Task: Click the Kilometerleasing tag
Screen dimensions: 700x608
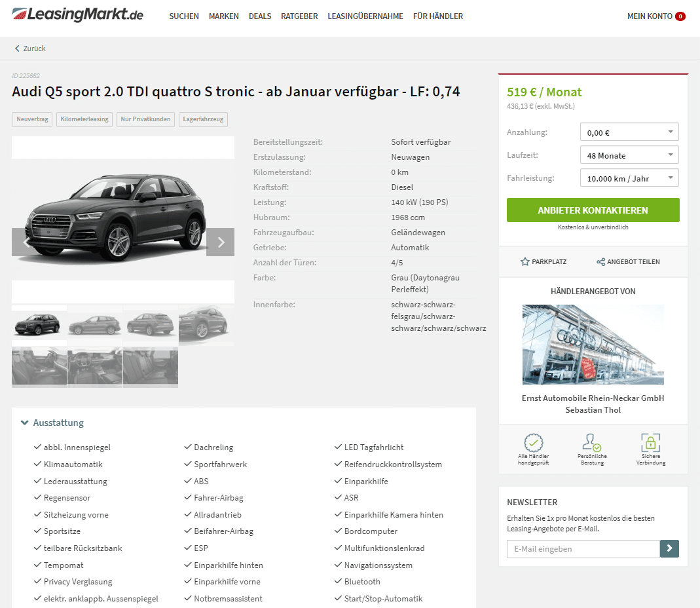Action: [x=84, y=119]
